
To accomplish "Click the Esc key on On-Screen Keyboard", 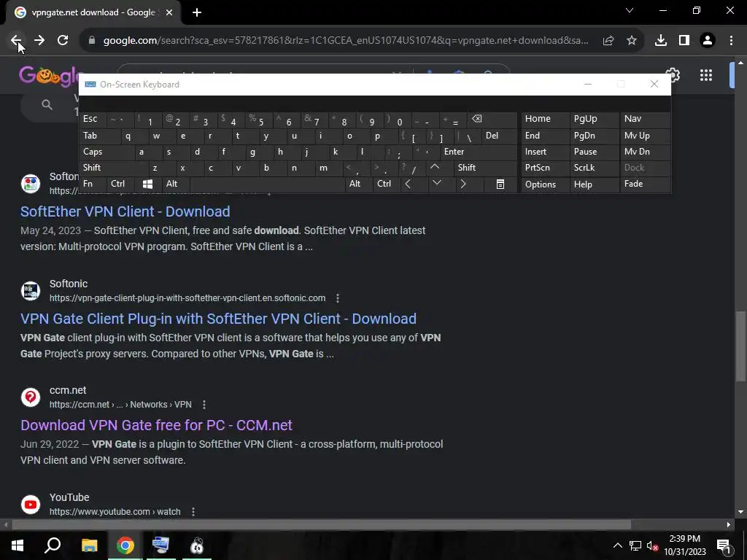I will (93, 119).
